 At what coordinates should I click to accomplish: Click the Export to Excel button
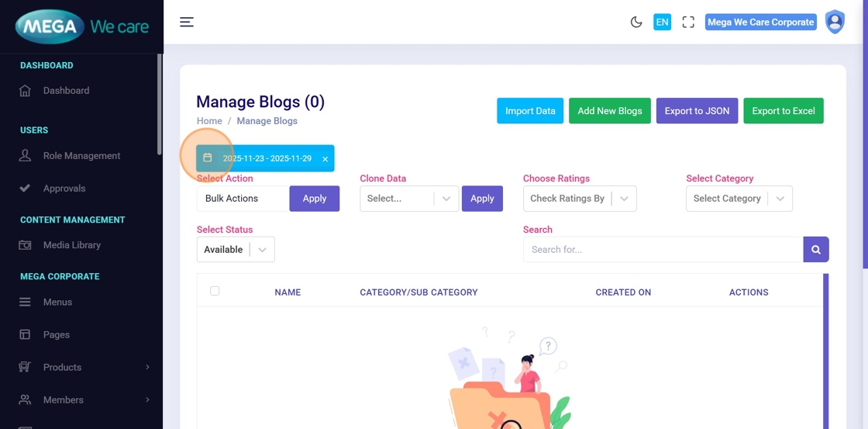tap(783, 111)
